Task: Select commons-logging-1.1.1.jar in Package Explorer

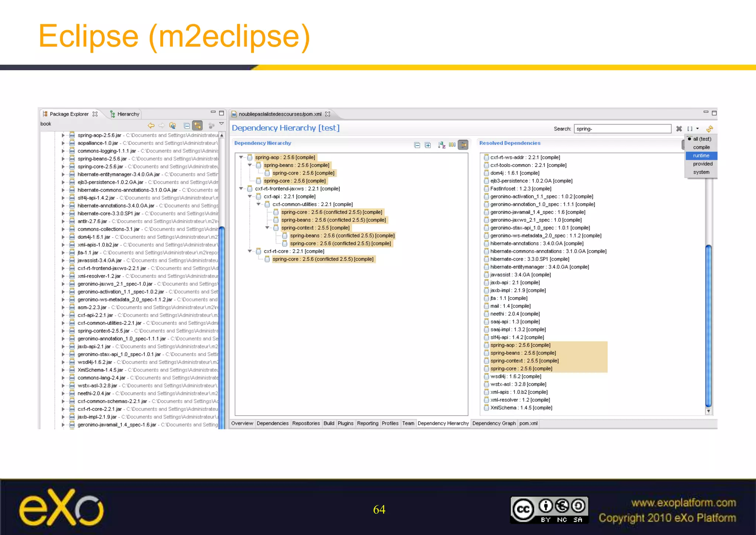Action: [x=107, y=151]
